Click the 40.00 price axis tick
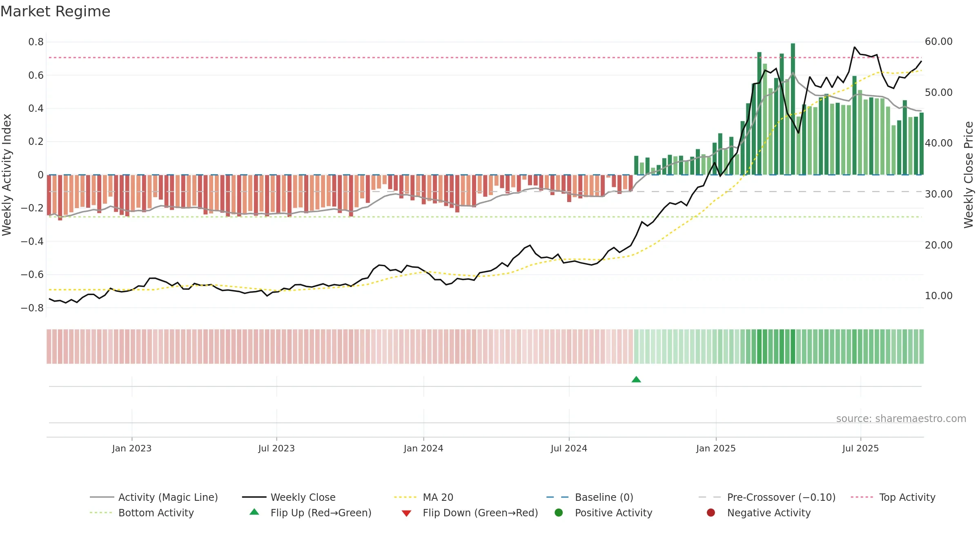Screen dimensions: 980x551 click(939, 143)
